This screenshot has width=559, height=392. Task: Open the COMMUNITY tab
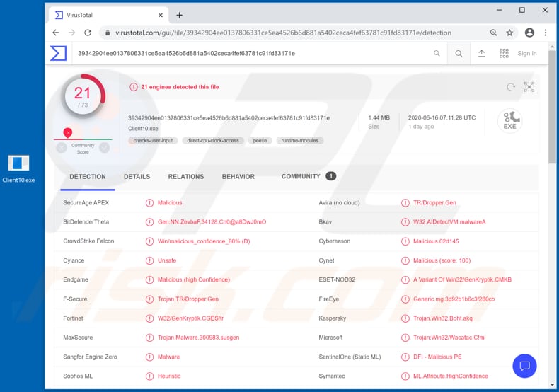click(x=309, y=176)
